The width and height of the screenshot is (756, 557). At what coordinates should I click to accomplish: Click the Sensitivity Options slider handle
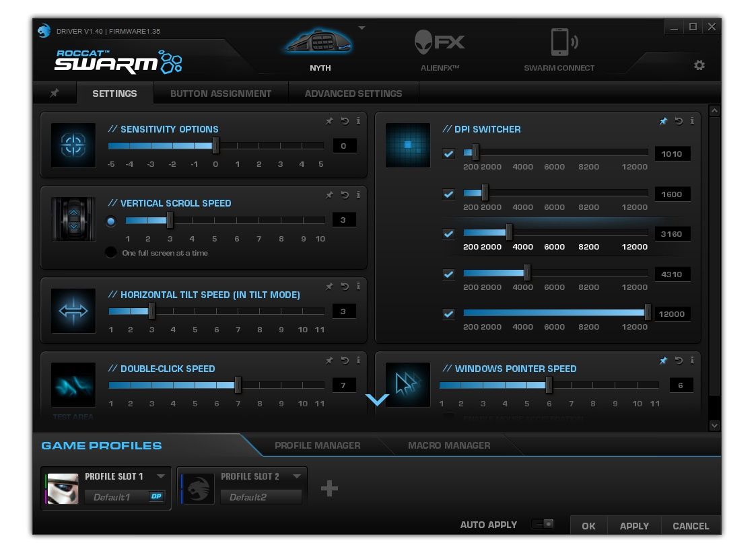[215, 145]
